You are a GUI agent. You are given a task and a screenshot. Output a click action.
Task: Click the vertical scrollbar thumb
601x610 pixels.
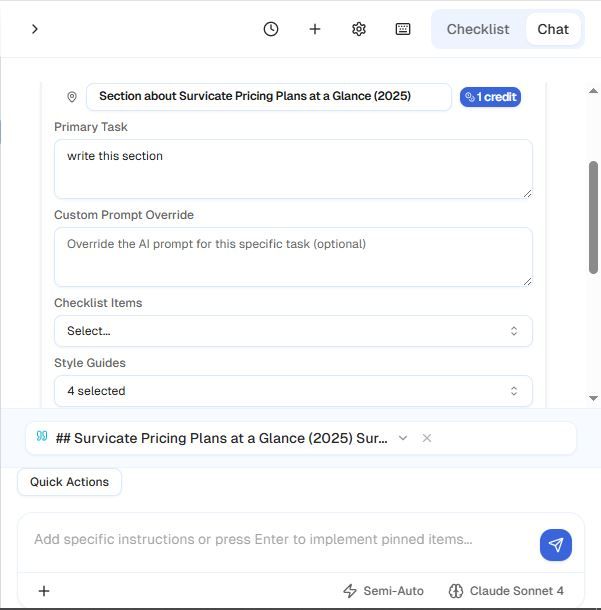point(593,217)
